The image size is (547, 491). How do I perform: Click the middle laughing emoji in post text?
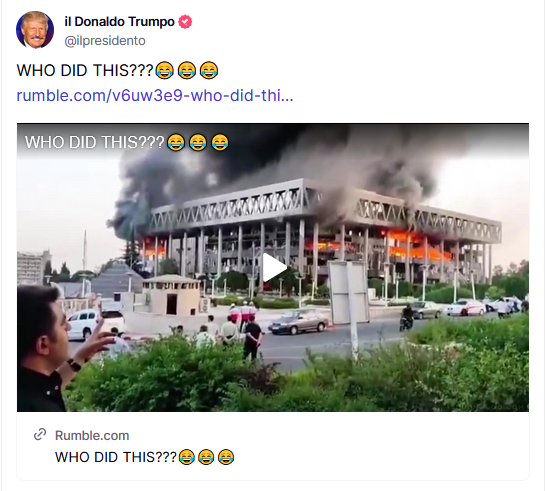tap(187, 70)
